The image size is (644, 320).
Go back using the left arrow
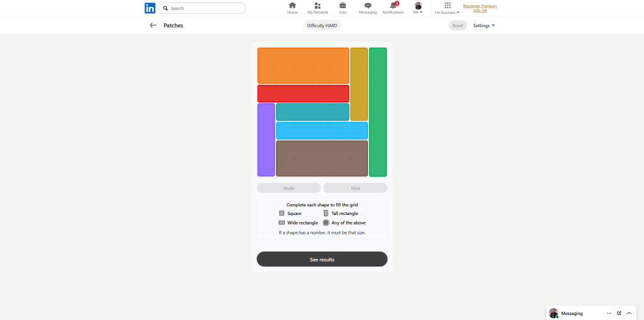coord(153,26)
